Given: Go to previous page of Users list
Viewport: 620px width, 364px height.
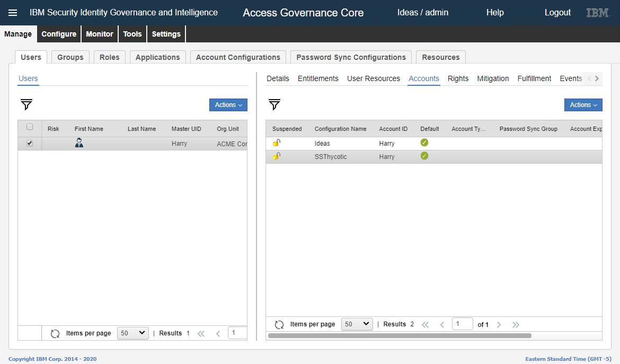Looking at the screenshot, I should click(x=218, y=334).
